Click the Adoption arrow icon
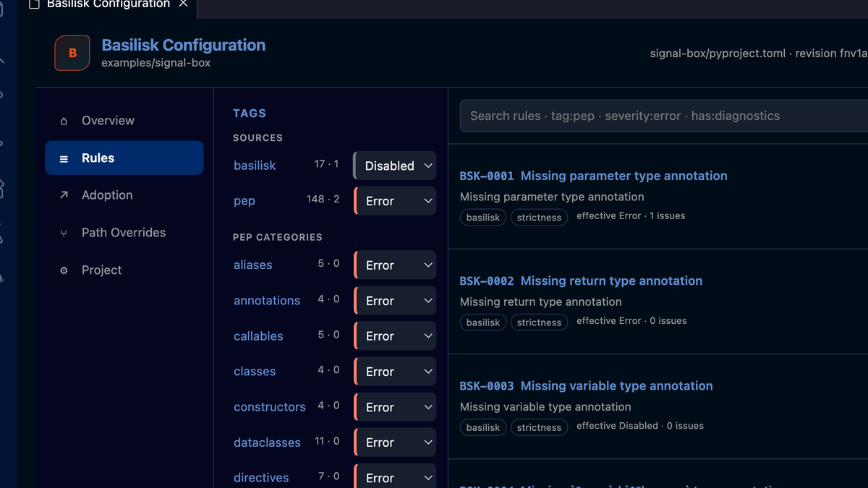Image resolution: width=868 pixels, height=488 pixels. (64, 195)
